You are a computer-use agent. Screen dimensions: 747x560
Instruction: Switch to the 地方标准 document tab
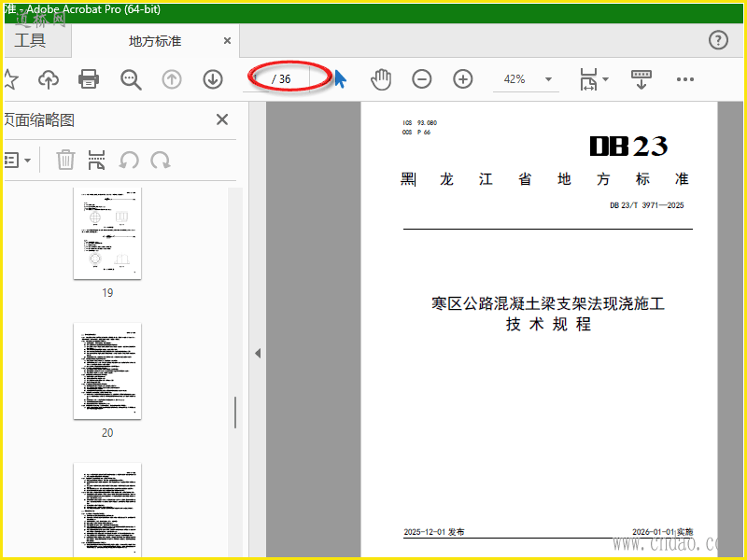tap(155, 41)
